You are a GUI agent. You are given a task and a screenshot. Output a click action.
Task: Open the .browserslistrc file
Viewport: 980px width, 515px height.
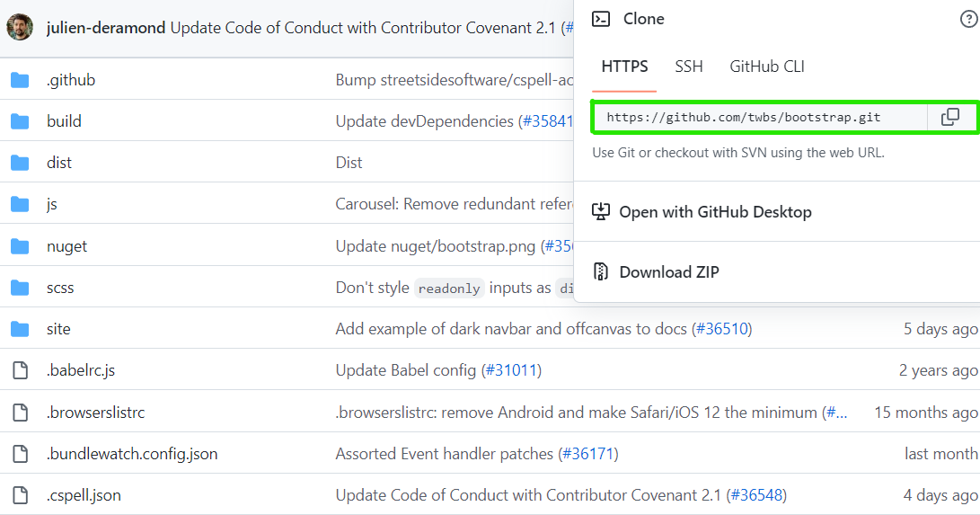tap(95, 412)
